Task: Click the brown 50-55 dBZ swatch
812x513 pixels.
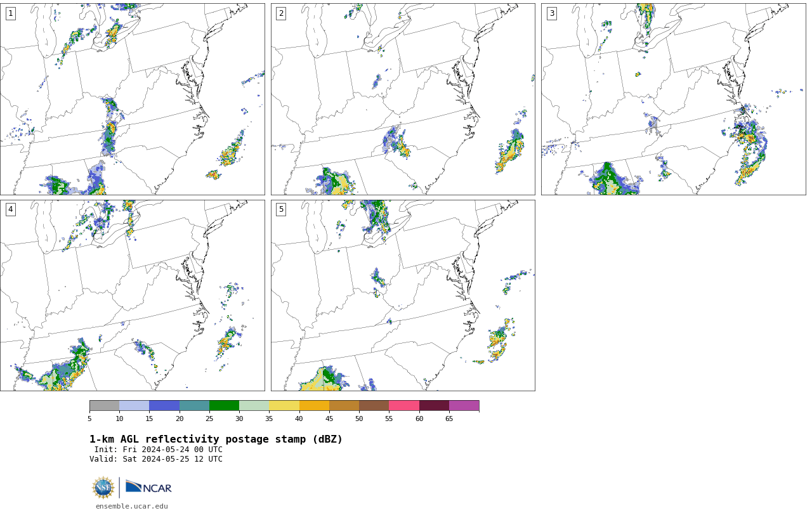Action: coord(374,406)
